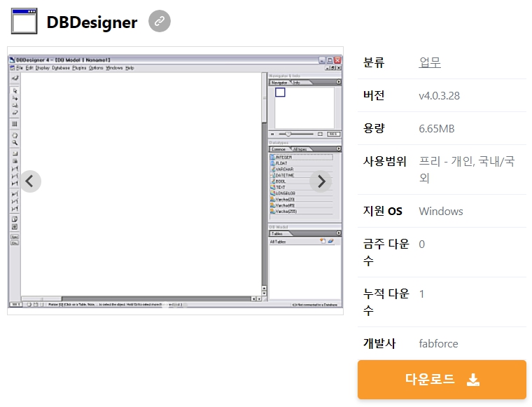Switch to the Common datatypes tab

[x=279, y=149]
